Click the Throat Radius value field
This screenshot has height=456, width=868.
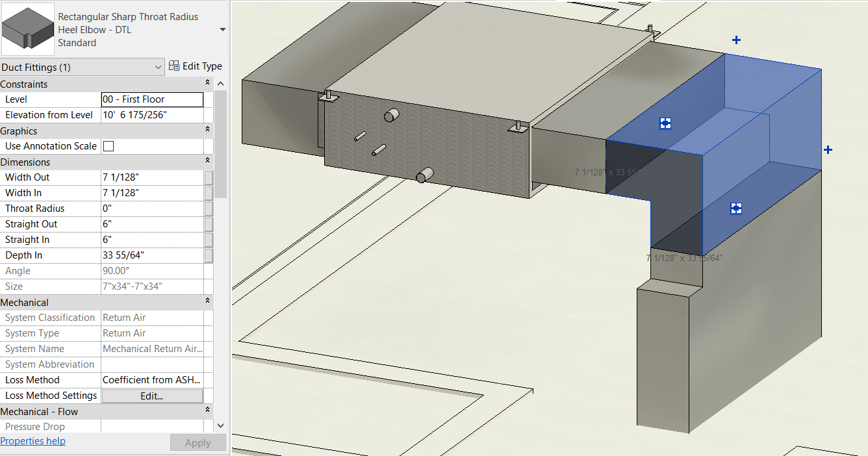[x=152, y=208]
